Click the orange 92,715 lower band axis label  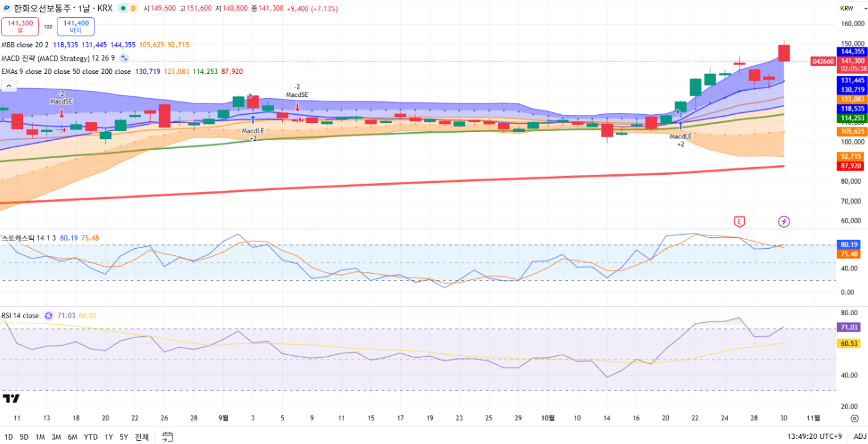coord(852,156)
